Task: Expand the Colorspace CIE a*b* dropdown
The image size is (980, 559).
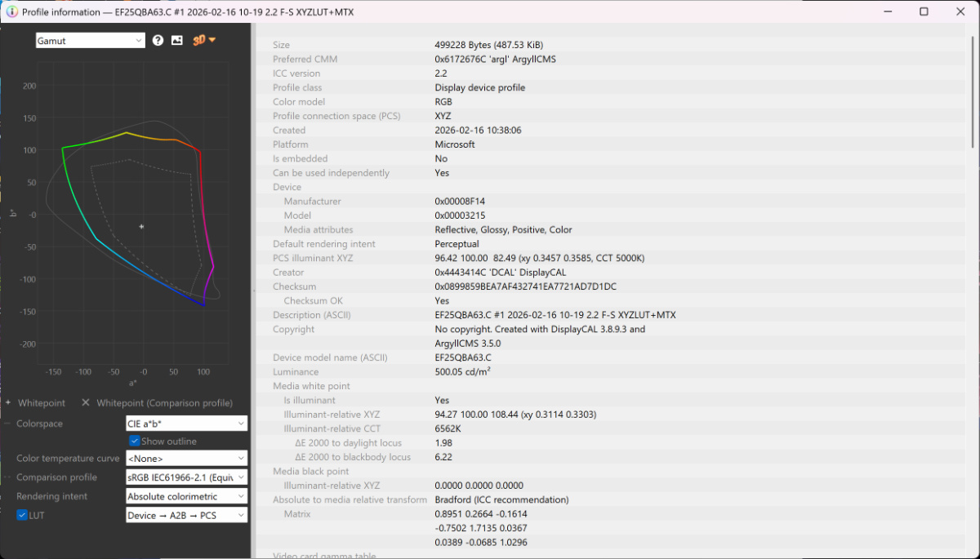Action: [x=186, y=424]
